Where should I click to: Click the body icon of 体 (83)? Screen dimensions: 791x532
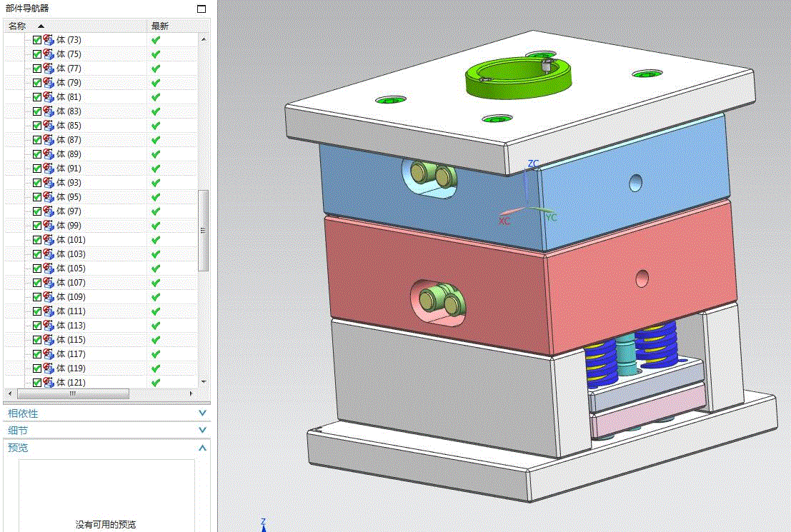click(49, 111)
